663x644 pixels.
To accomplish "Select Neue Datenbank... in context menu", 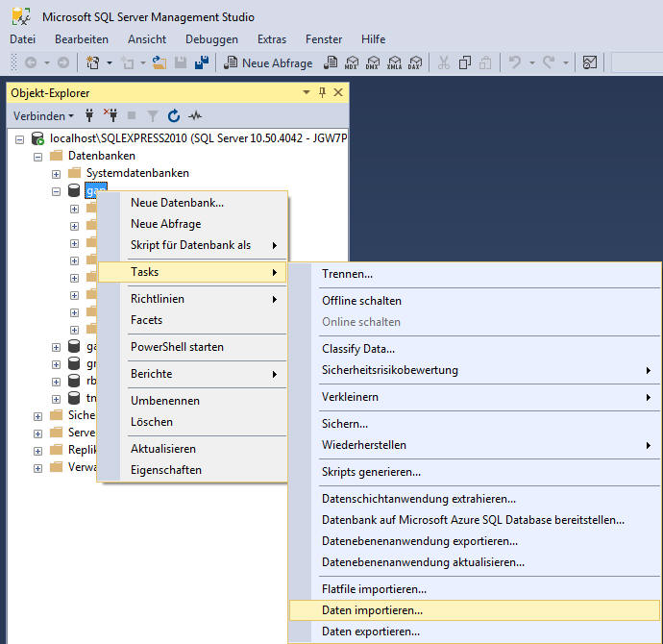I will coord(192,203).
